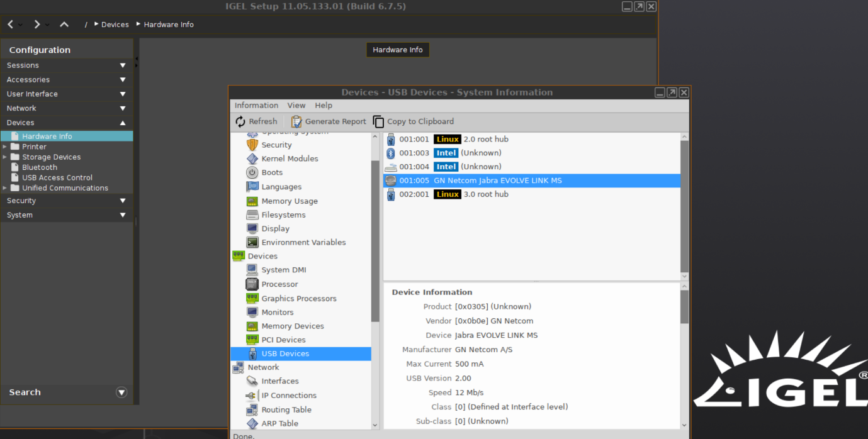The width and height of the screenshot is (868, 439).
Task: Open the back history dropdown arrow
Action: pyautogui.click(x=21, y=25)
